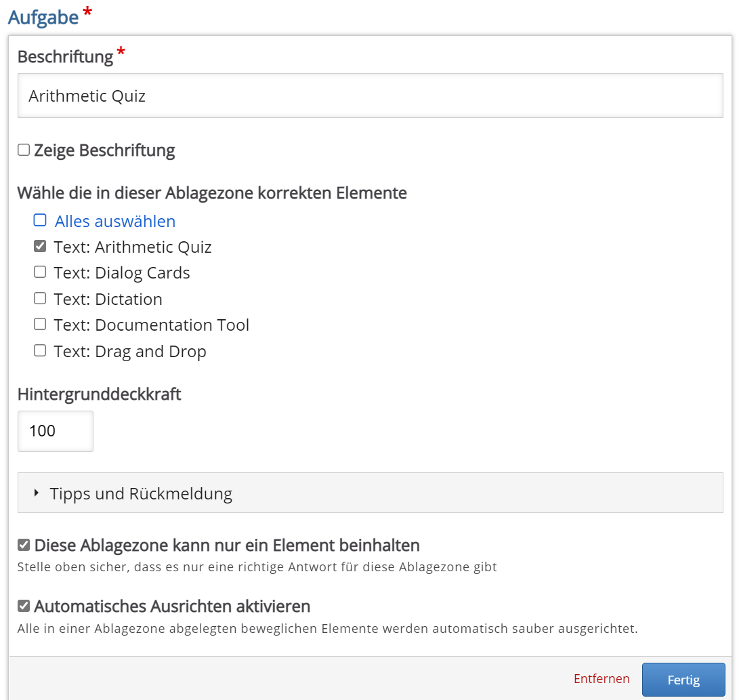739x700 pixels.
Task: Check "Text: Dictation"
Action: pos(39,298)
